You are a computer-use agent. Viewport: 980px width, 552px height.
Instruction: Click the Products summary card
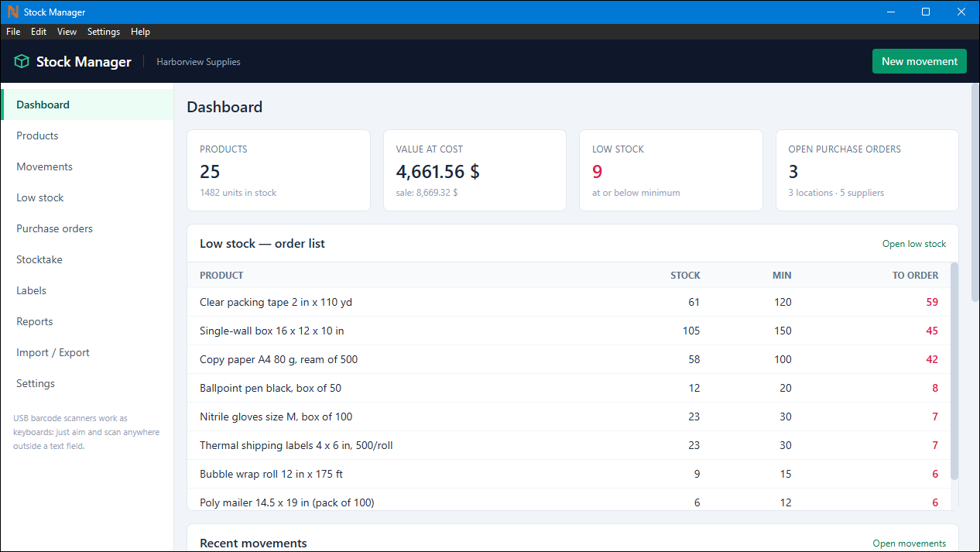(x=279, y=170)
